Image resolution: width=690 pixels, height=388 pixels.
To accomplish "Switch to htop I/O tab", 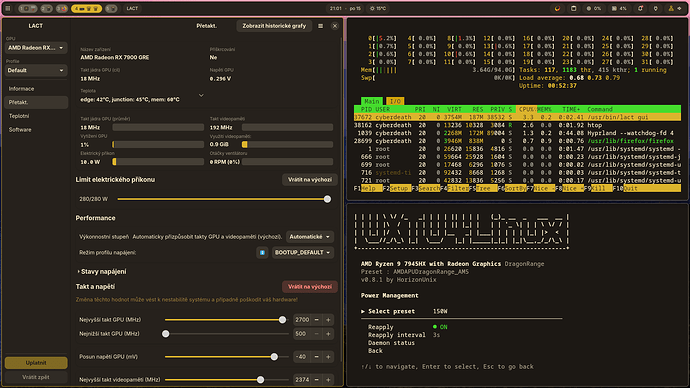I will click(x=395, y=101).
